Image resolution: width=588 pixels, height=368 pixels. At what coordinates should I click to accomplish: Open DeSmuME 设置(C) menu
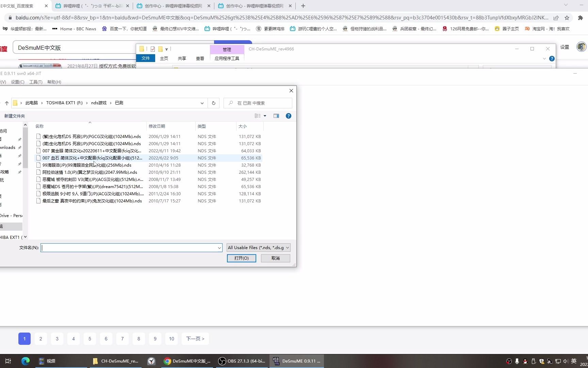click(x=17, y=82)
